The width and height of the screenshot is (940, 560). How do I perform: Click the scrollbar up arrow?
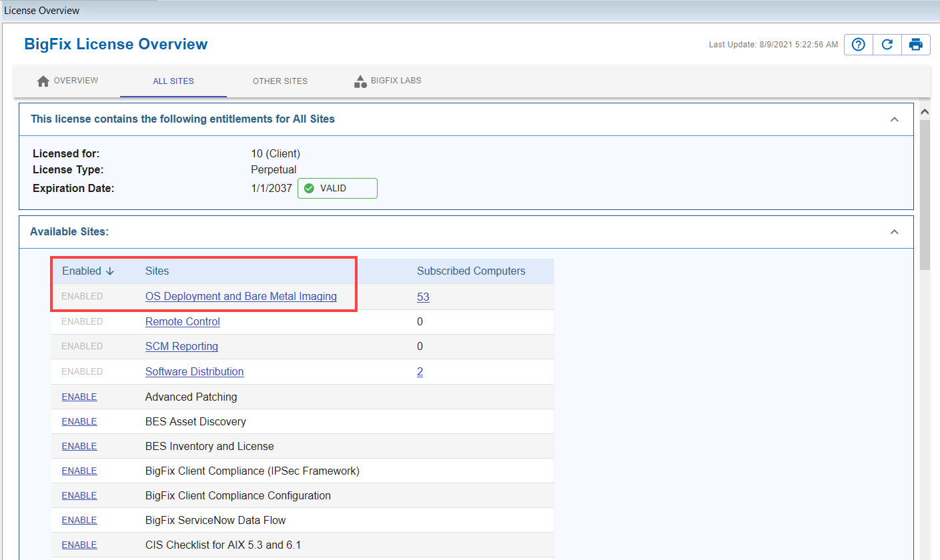pos(925,111)
